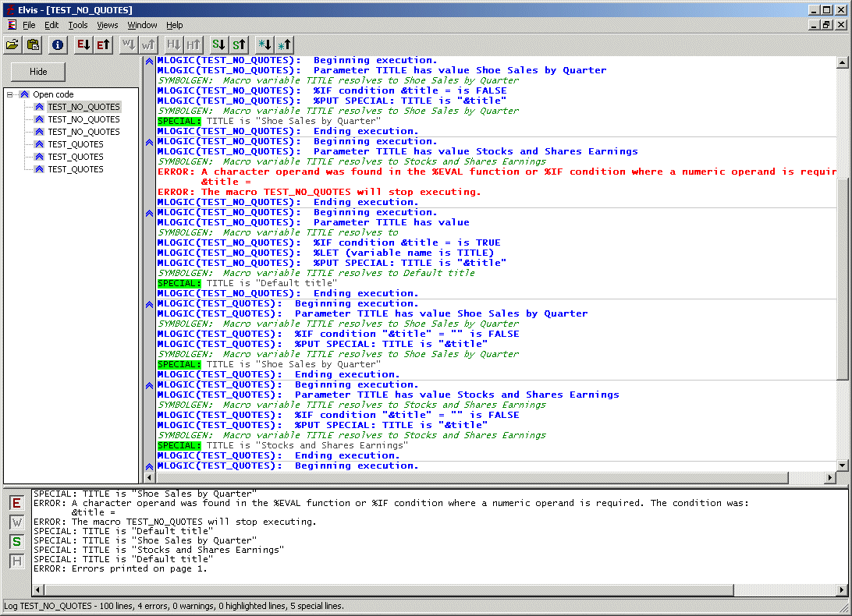Image resolution: width=852 pixels, height=616 pixels.
Task: Click log SPECIAL line 'Stocks and Shares Earnings'
Action: pos(283,445)
